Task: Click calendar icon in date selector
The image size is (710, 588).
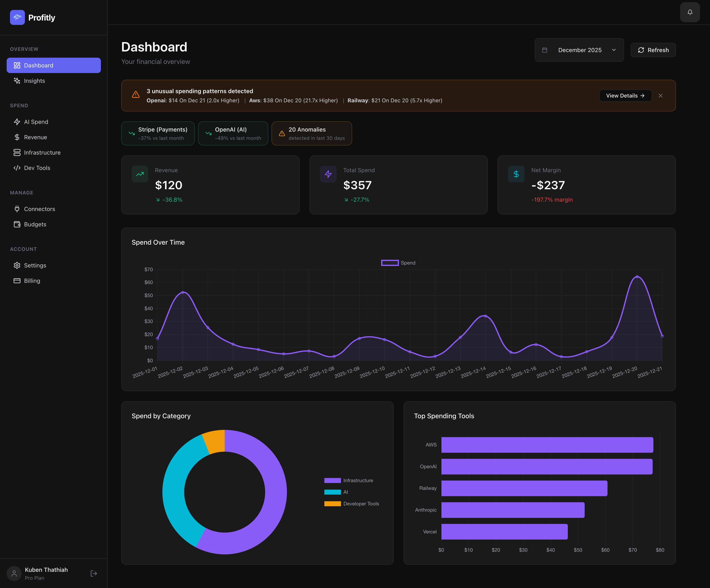Action: [x=545, y=50]
